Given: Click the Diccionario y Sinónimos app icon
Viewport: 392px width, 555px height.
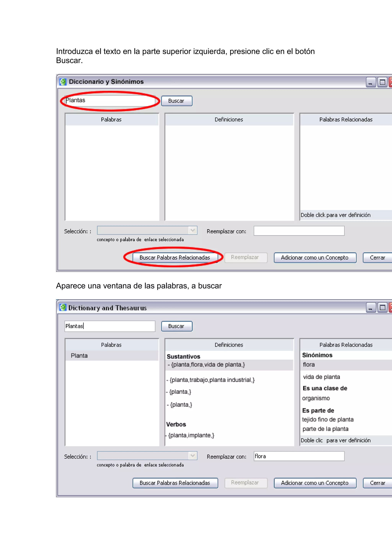Looking at the screenshot, I should point(63,82).
